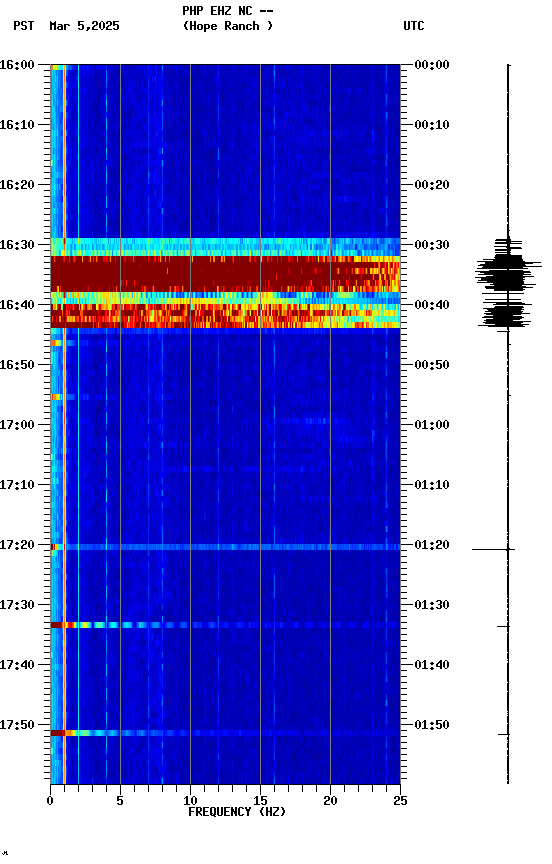Click the PST time label 16:20
This screenshot has width=552, height=864.
click(17, 185)
